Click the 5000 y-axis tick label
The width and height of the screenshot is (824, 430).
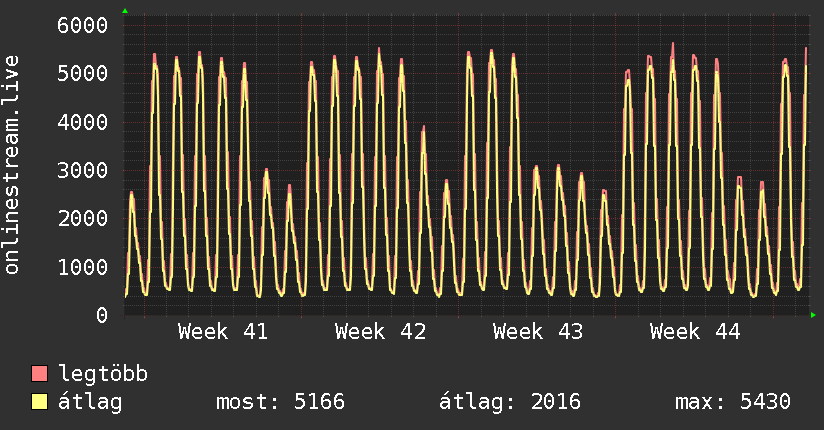pos(83,74)
